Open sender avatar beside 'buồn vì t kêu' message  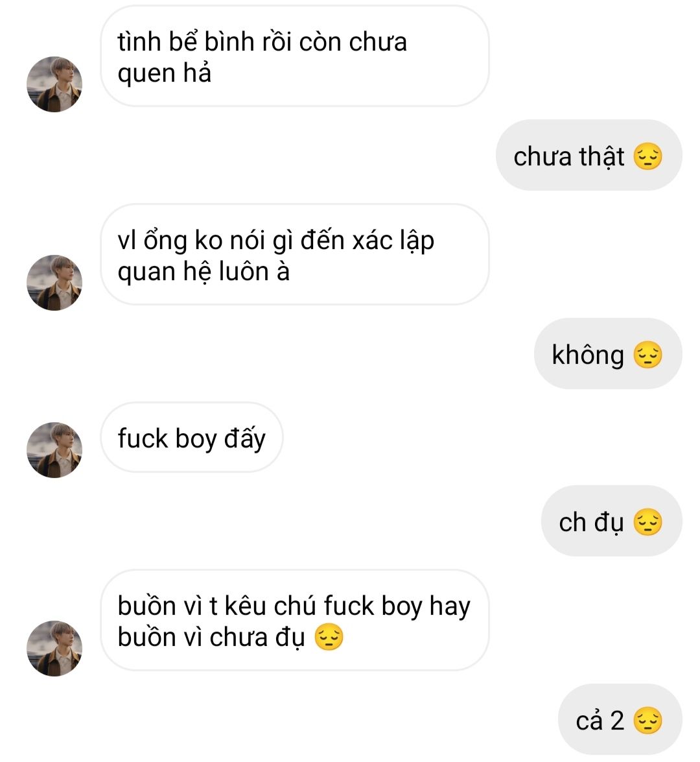click(54, 649)
